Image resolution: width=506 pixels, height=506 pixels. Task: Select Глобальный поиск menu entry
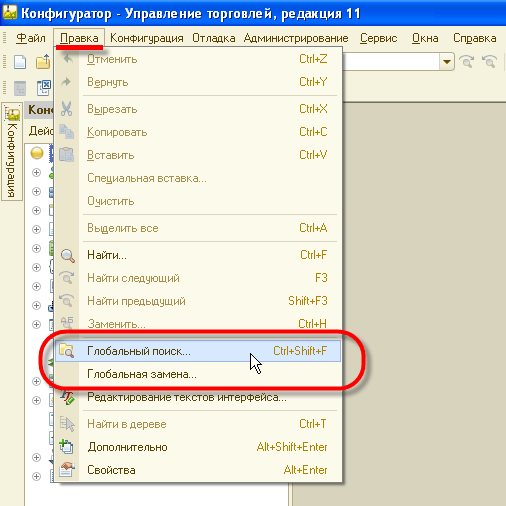pyautogui.click(x=198, y=351)
